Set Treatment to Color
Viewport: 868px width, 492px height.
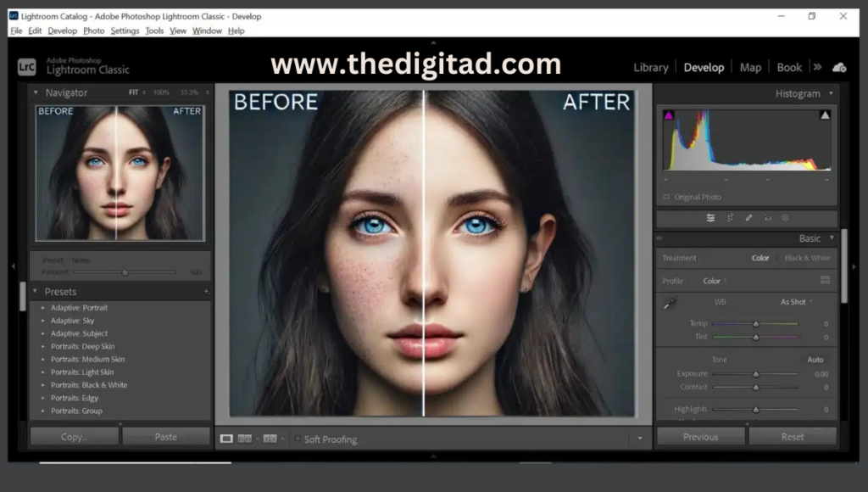pyautogui.click(x=760, y=258)
